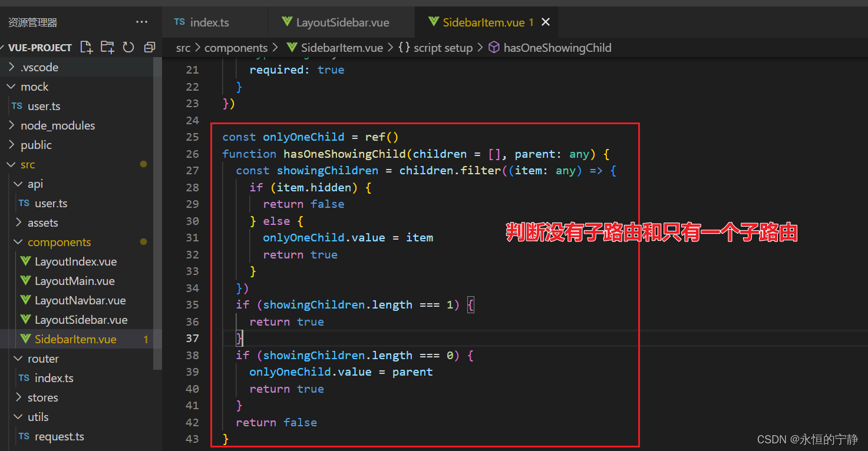This screenshot has height=451, width=868.
Task: Click line number 37 in gutter
Action: pos(192,339)
